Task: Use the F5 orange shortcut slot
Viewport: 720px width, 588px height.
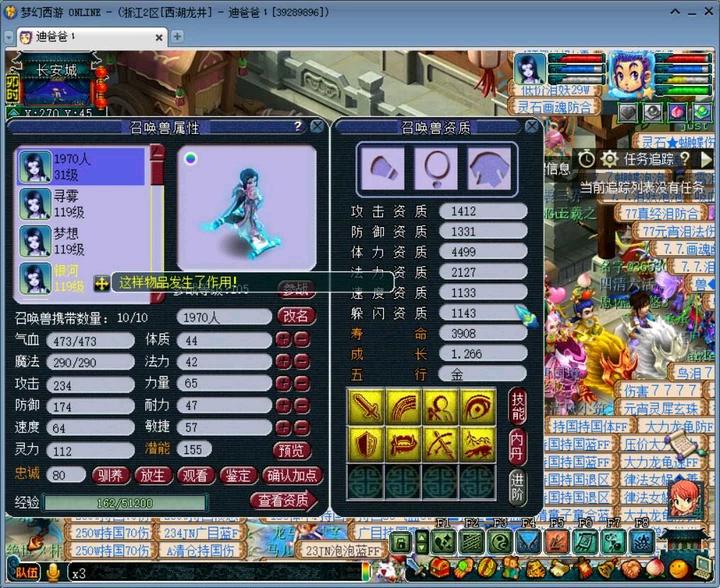Action: pos(557,542)
